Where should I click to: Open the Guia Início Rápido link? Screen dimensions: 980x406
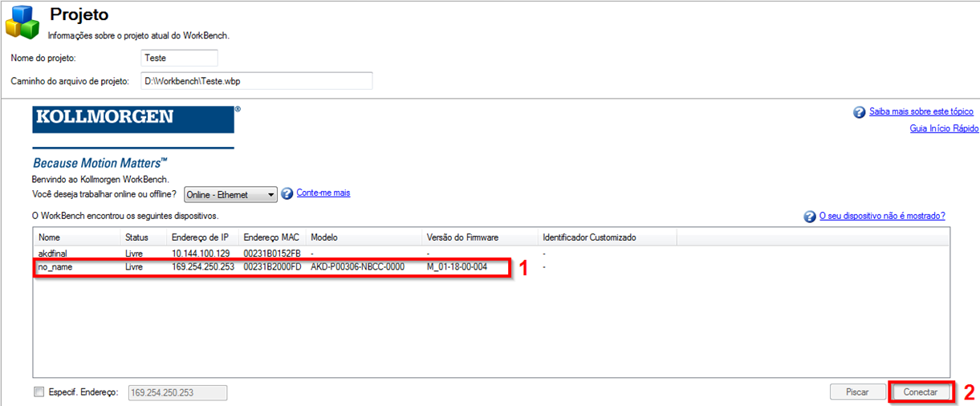click(x=944, y=128)
